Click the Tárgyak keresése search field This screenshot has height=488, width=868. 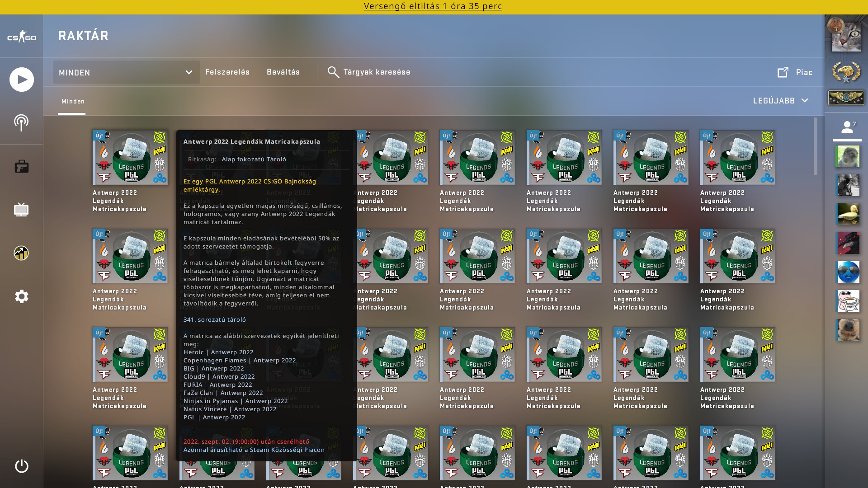point(377,72)
